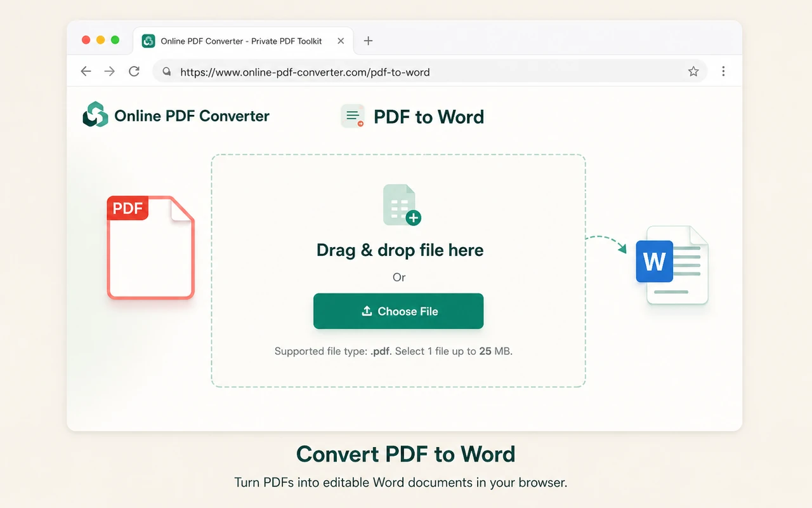Reload the page with the refresh icon
The height and width of the screenshot is (508, 812).
(134, 72)
